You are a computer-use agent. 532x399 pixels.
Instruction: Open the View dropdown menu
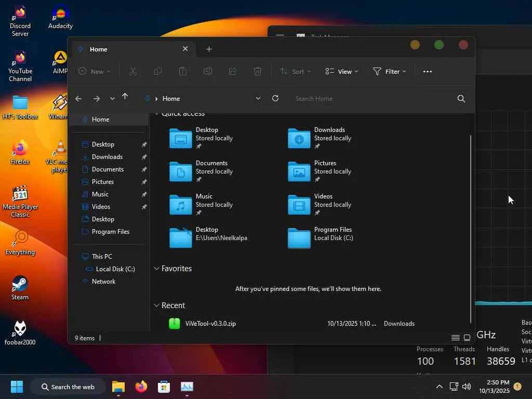tap(342, 72)
